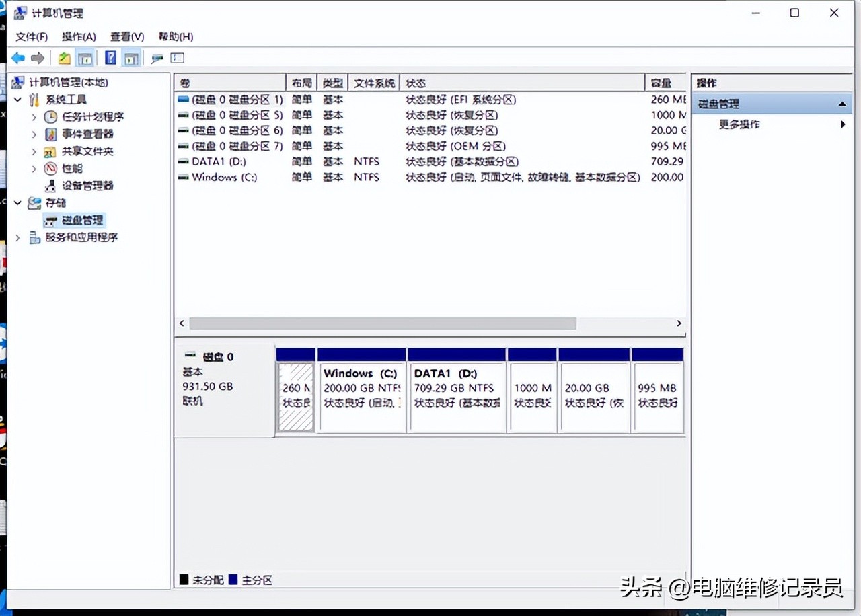Screen dimensions: 861x616
Task: Expand the 事件查看器 node arrow
Action: click(x=34, y=134)
